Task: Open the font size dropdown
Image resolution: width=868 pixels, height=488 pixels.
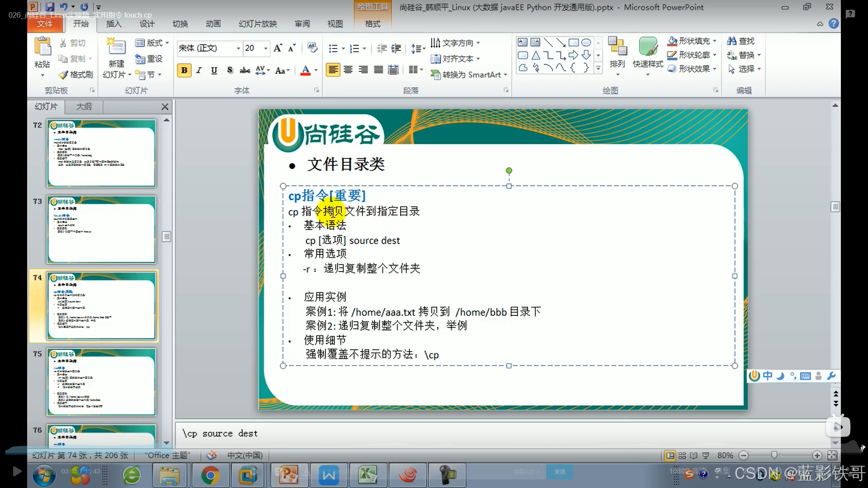Action: pos(266,48)
